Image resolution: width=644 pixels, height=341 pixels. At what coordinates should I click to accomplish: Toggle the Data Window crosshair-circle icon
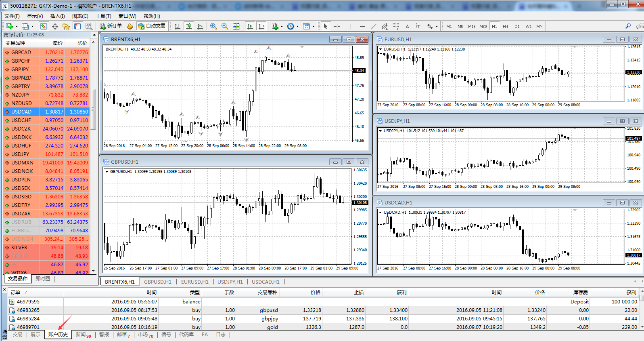(55, 26)
